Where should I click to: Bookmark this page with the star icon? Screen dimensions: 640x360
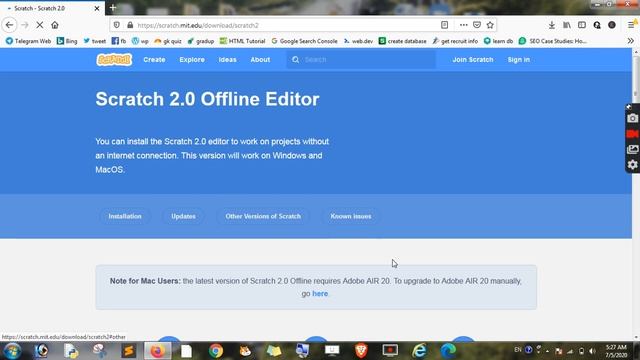(490, 25)
